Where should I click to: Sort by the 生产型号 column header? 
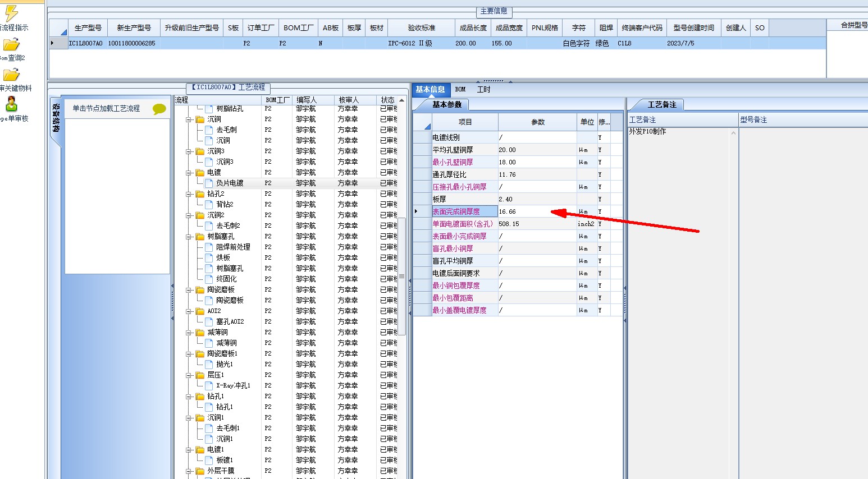pos(88,28)
